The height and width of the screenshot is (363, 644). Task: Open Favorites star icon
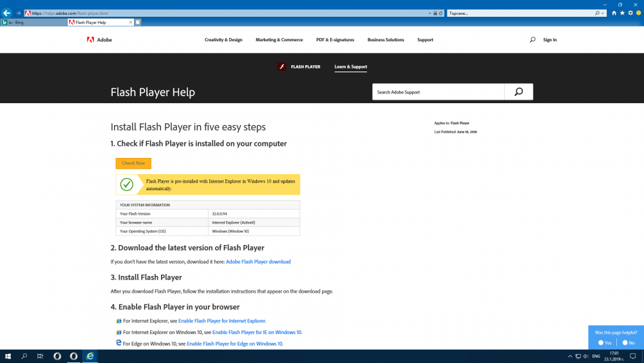pos(622,13)
